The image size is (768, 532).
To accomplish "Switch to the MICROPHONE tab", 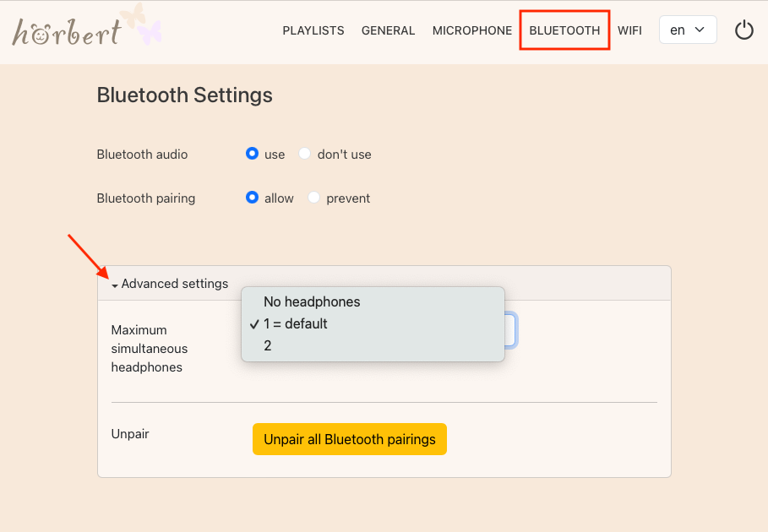I will point(471,30).
